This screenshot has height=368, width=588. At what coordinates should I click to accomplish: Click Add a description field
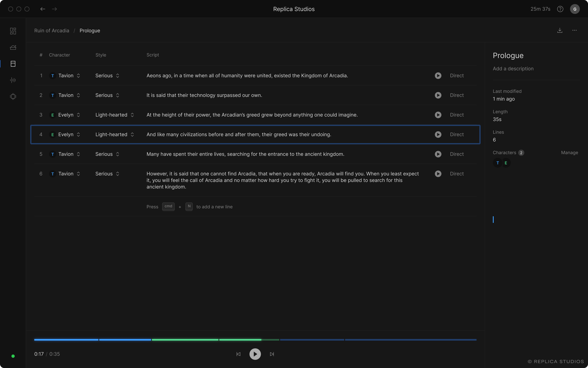tap(513, 69)
